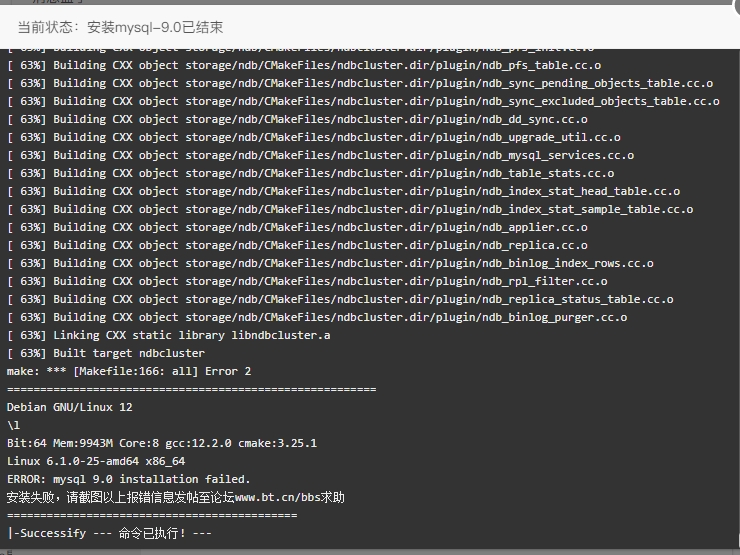Select the ndb_applier.cc.o build line
Screen dimensions: 740x555
tap(297, 227)
